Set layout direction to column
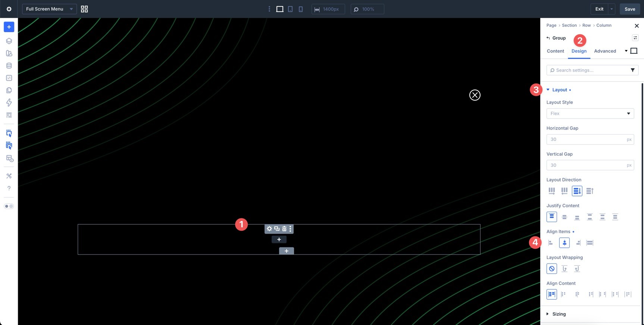The width and height of the screenshot is (644, 325). pos(577,191)
